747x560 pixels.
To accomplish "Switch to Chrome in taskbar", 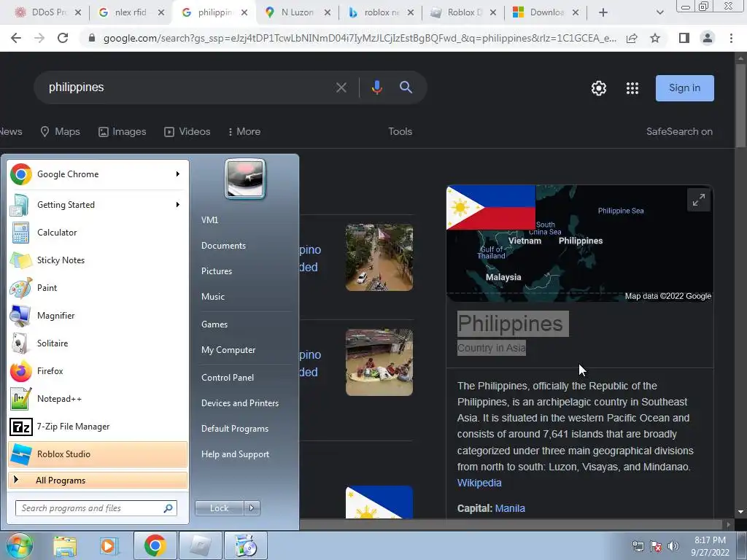I will click(x=155, y=545).
